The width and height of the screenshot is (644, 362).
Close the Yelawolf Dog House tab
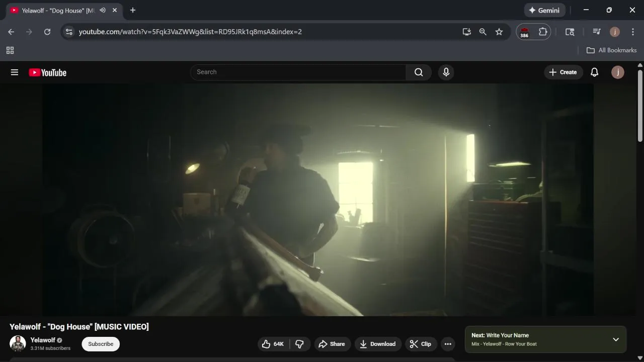pos(115,10)
